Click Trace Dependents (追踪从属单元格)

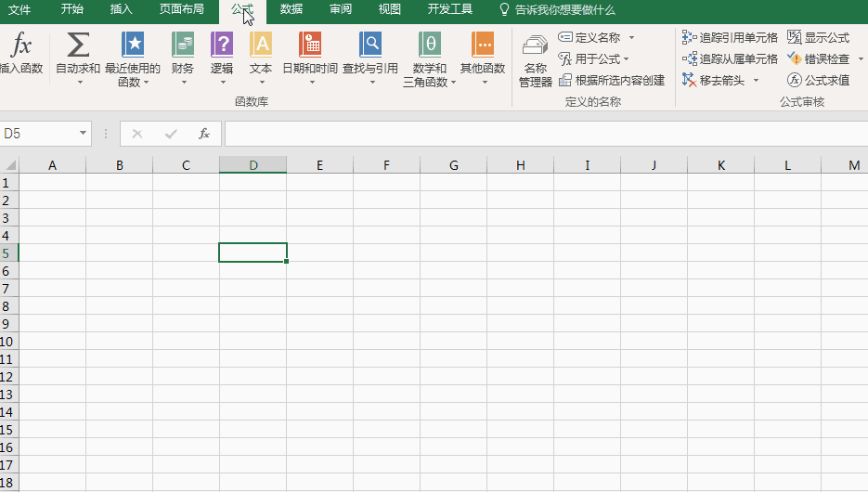point(730,58)
